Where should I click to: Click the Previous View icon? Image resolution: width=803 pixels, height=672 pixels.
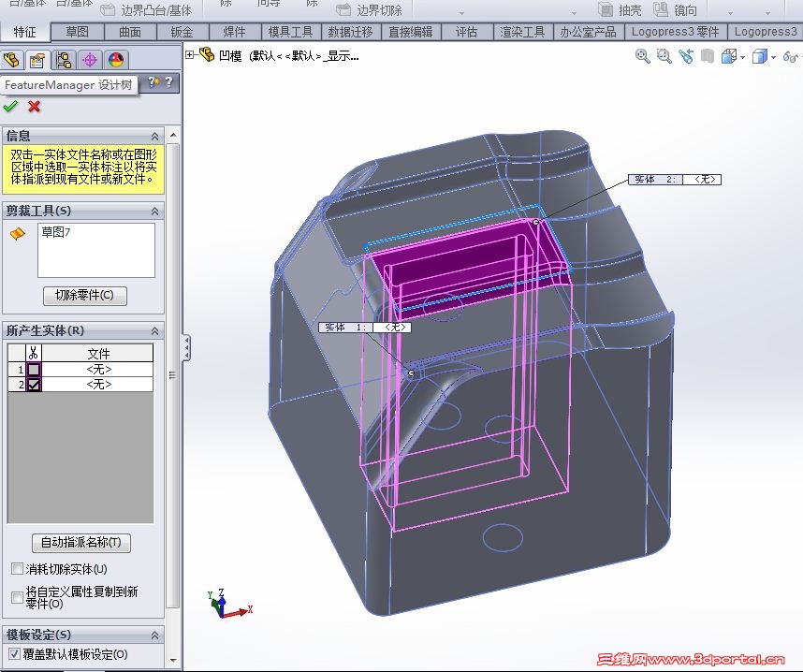click(x=686, y=56)
